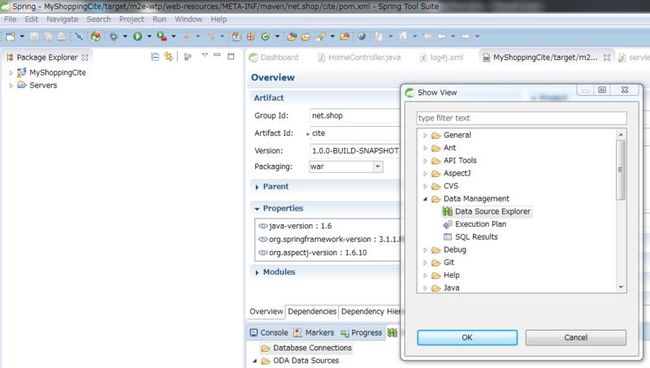
Task: Open the Packaging combo box dropdown
Action: (377, 167)
